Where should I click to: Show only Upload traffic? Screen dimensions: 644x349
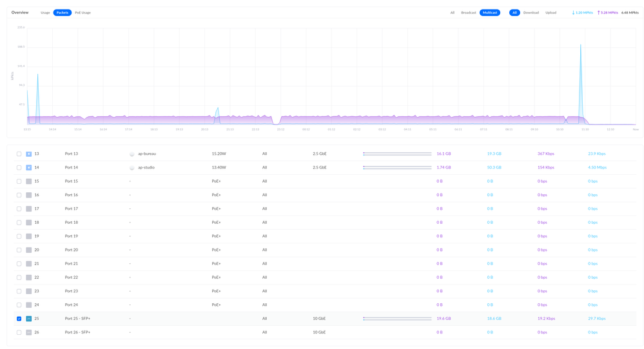(551, 13)
